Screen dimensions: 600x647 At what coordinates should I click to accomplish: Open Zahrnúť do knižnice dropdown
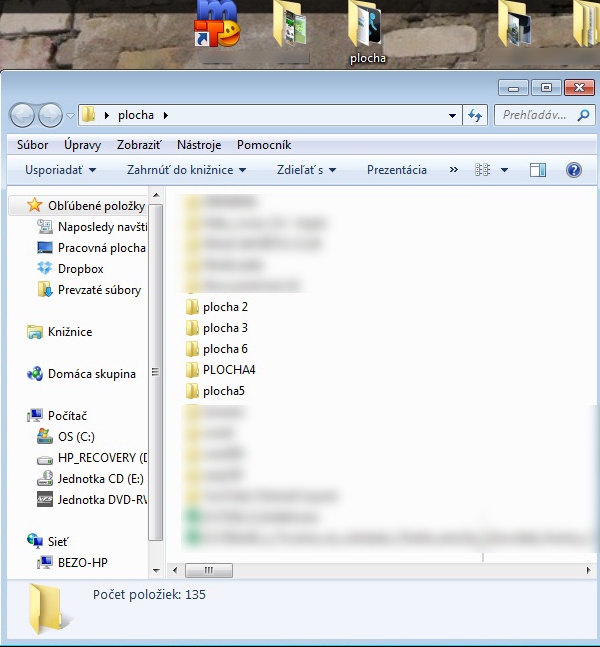pyautogui.click(x=186, y=170)
